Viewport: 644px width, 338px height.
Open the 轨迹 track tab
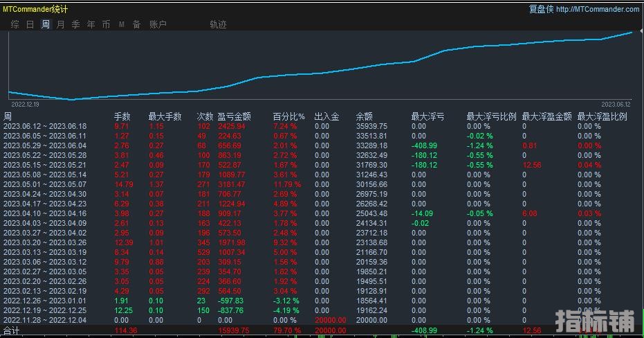[218, 25]
